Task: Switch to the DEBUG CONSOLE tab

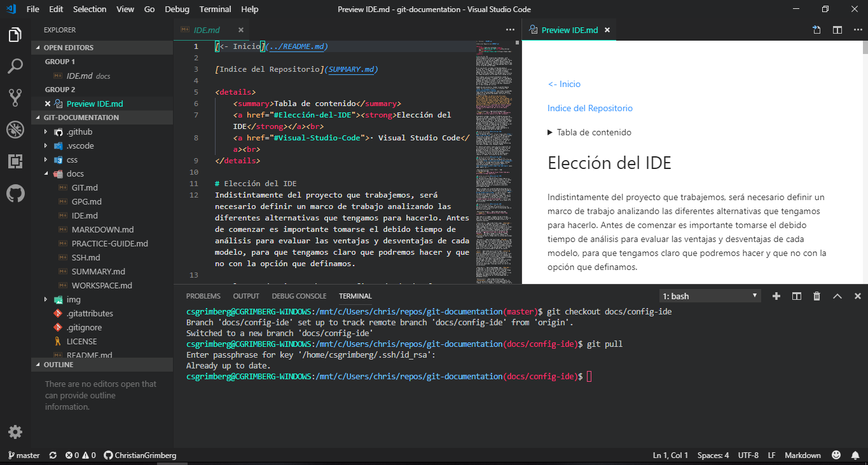Action: 299,295
